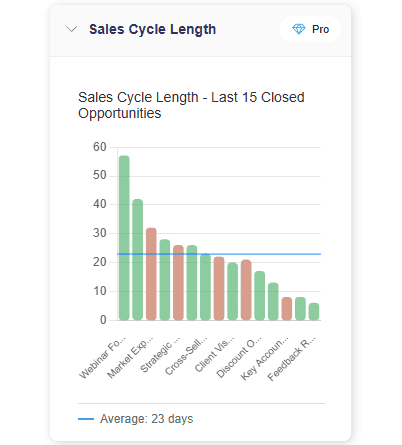Collapse the Sales Cycle Length panel chevron
The width and height of the screenshot is (402, 445).
click(x=71, y=29)
